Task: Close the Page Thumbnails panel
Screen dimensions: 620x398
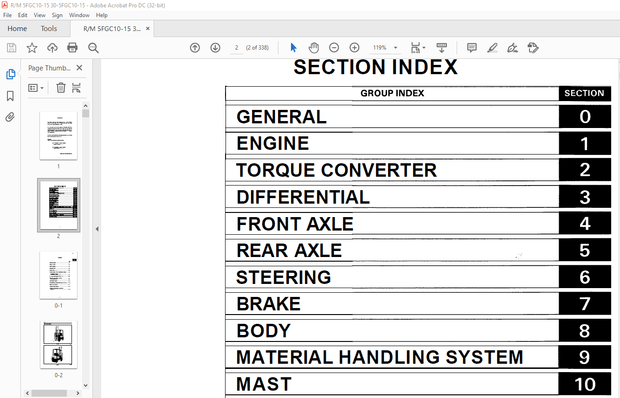Action: coord(79,68)
